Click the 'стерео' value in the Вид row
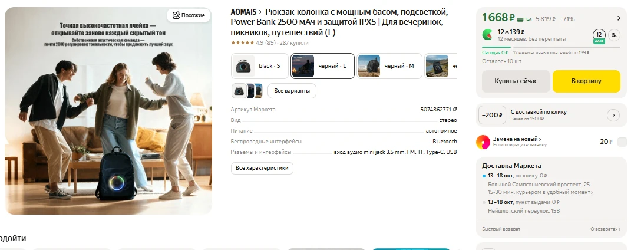Screen dimensions: 644x250 tap(448, 120)
